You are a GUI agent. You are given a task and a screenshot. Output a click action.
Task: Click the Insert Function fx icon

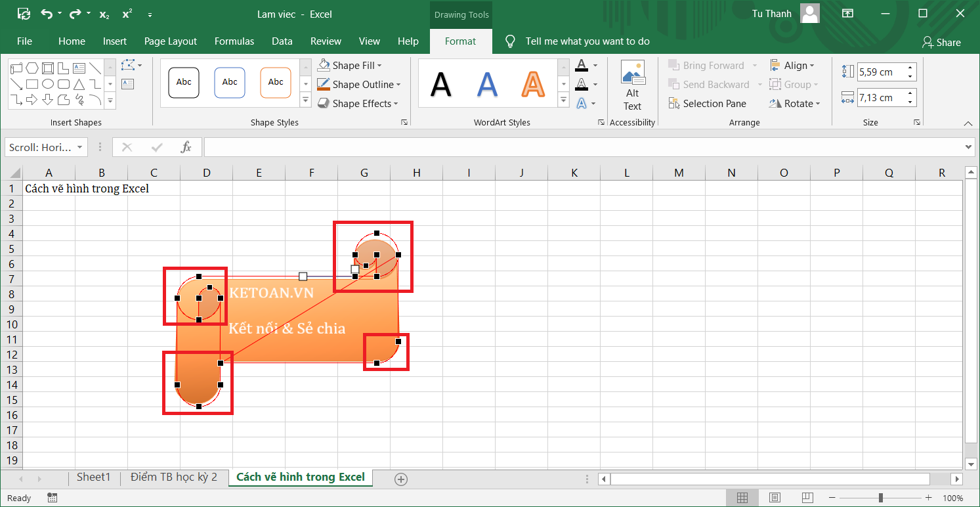[186, 147]
